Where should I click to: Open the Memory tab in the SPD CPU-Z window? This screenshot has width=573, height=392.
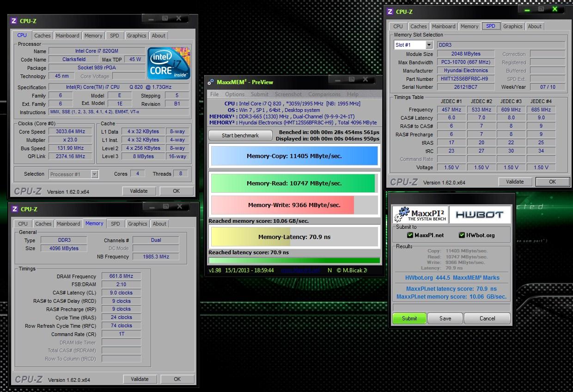click(x=469, y=26)
